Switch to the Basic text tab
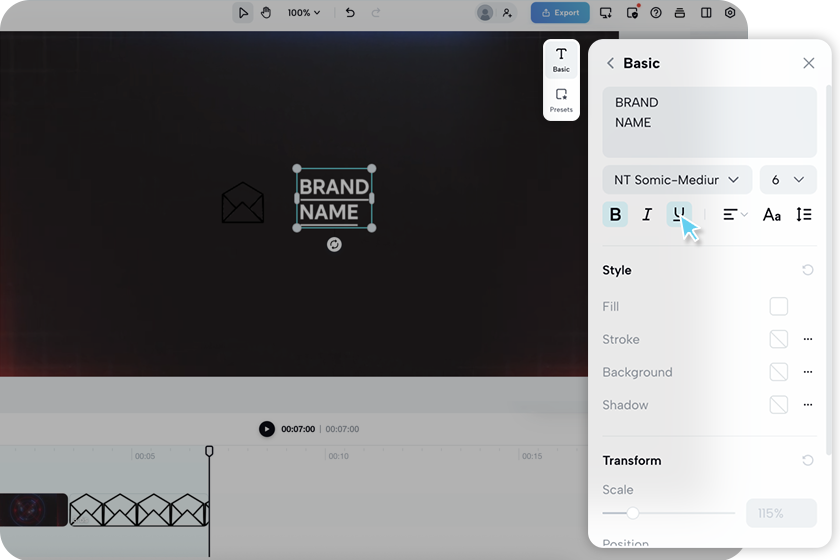Screen dimensions: 840x560 pyautogui.click(x=561, y=59)
